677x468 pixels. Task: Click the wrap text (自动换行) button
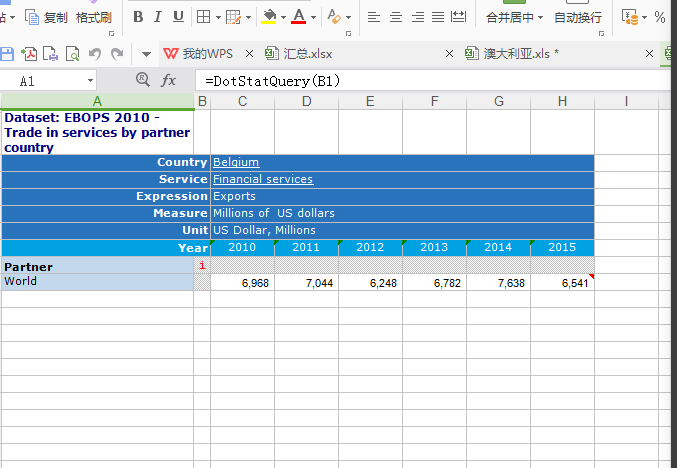578,17
